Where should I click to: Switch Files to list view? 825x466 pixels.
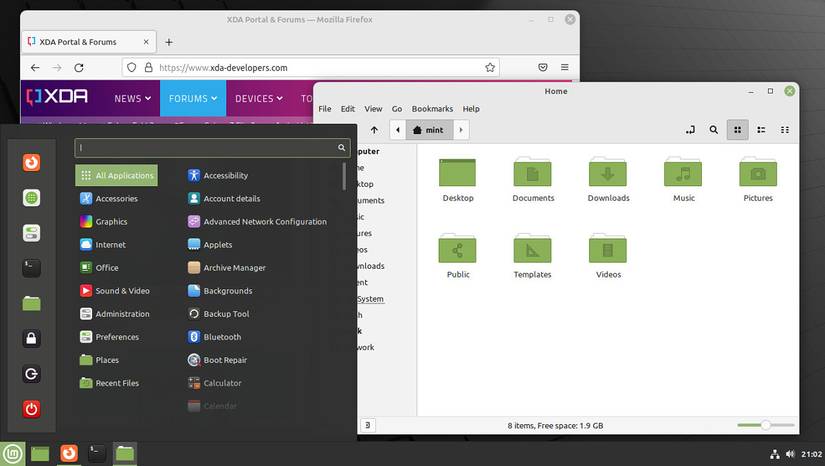(x=761, y=130)
